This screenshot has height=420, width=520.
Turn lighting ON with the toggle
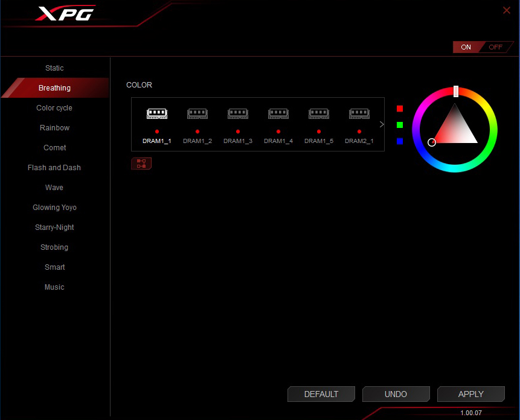click(x=466, y=47)
